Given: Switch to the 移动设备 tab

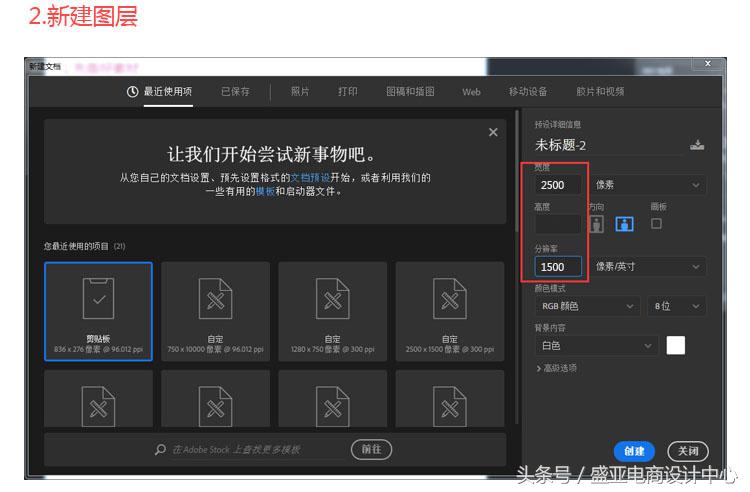Looking at the screenshot, I should tap(528, 92).
